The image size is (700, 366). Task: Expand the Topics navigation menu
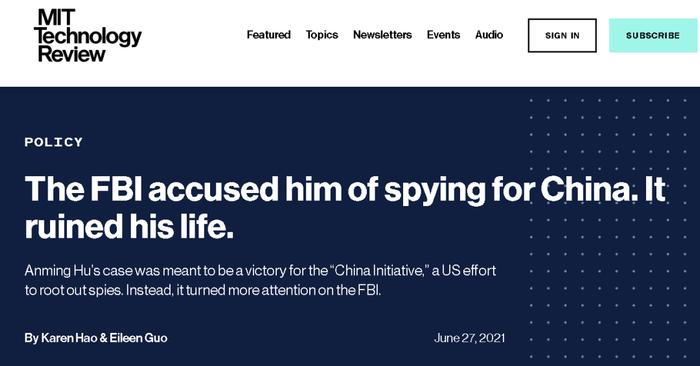(322, 35)
